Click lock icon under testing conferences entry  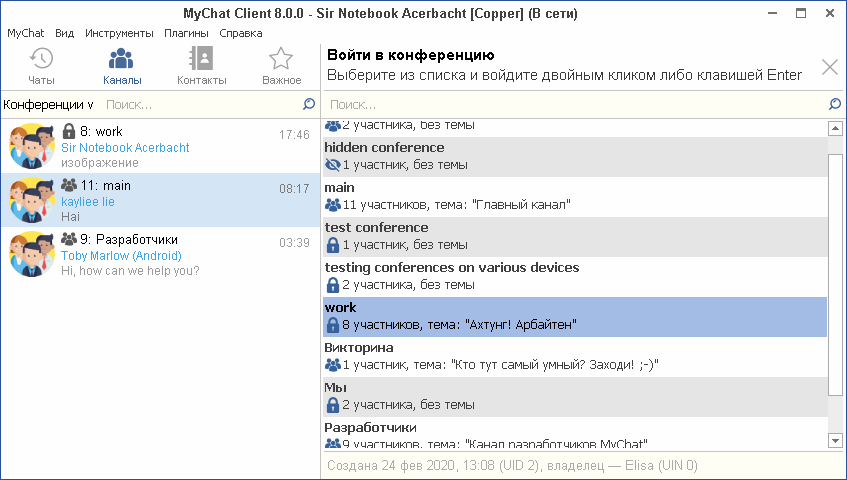tap(333, 285)
